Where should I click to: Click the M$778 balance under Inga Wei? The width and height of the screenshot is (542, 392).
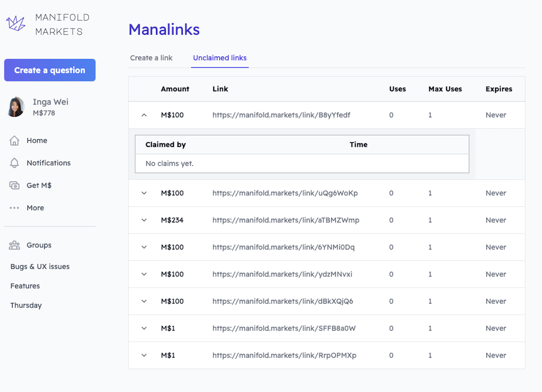[44, 113]
